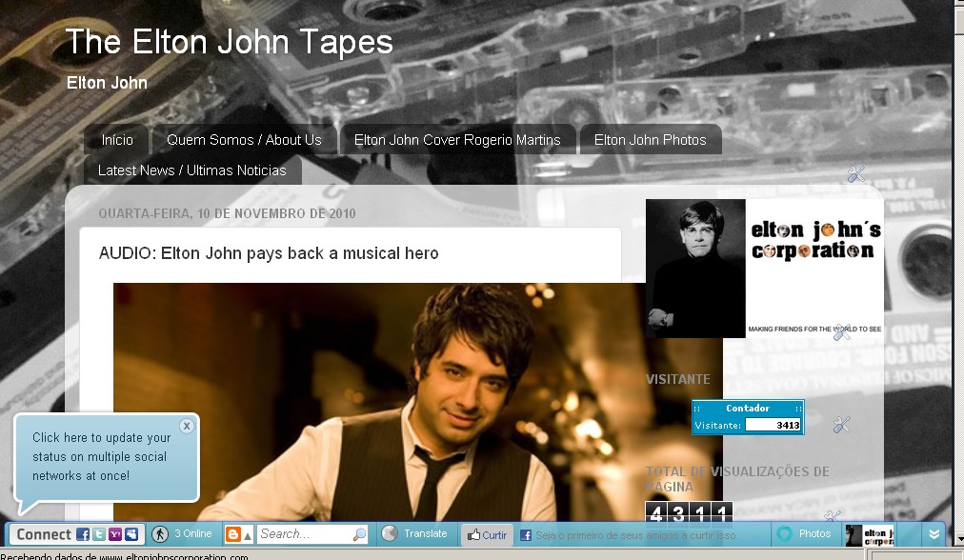Click the 'VISITANTE' sidebar heading
This screenshot has width=964, height=560.
tap(677, 379)
